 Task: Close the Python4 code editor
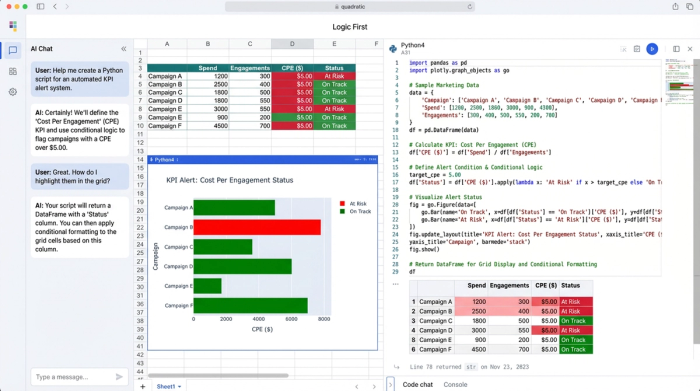click(690, 49)
